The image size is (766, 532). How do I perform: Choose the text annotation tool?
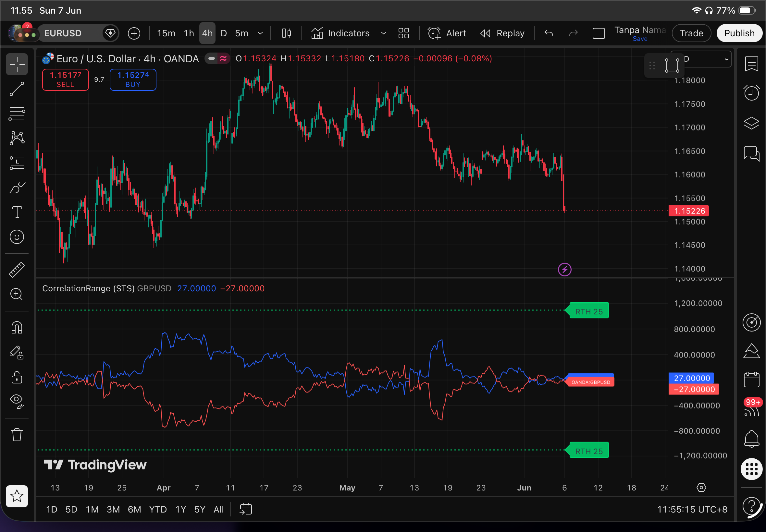(17, 212)
